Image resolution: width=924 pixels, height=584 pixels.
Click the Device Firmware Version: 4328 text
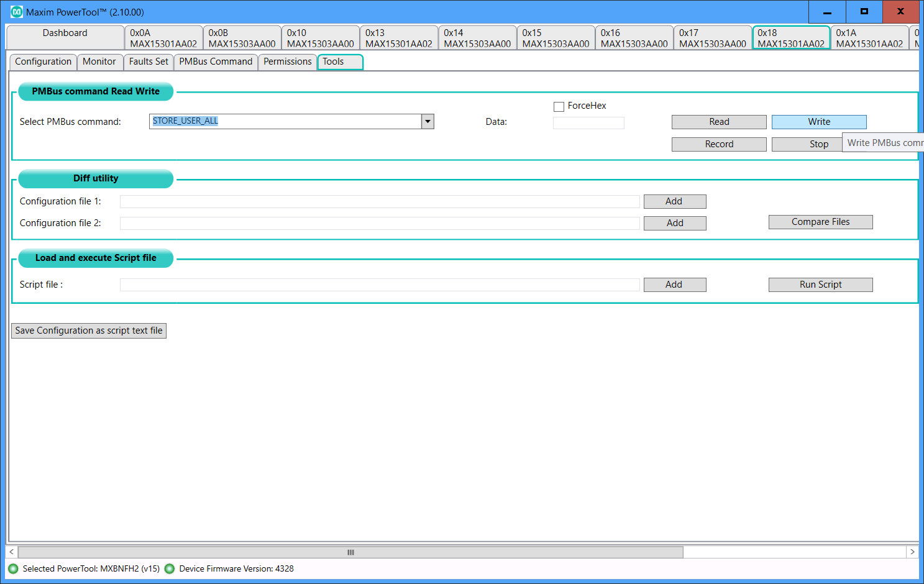point(237,568)
